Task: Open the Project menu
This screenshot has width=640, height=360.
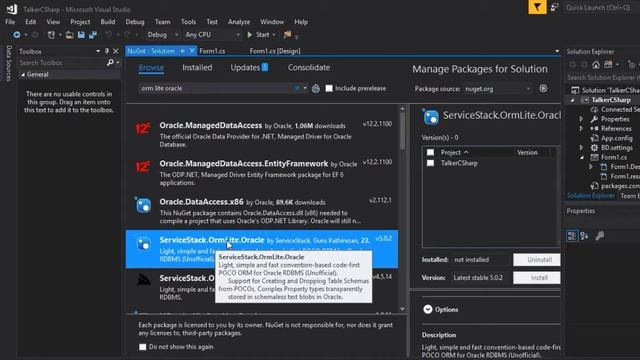Action: coord(80,22)
